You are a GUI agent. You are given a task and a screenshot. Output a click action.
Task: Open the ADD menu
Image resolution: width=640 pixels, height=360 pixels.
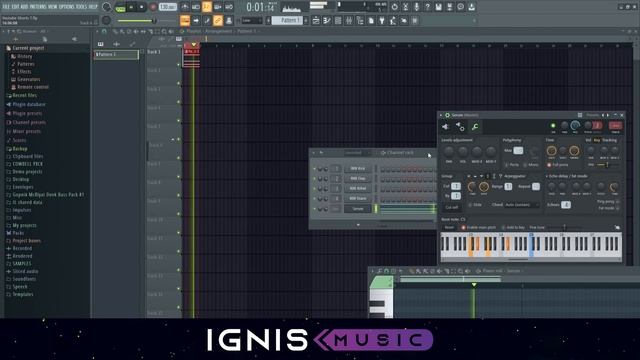pos(24,7)
